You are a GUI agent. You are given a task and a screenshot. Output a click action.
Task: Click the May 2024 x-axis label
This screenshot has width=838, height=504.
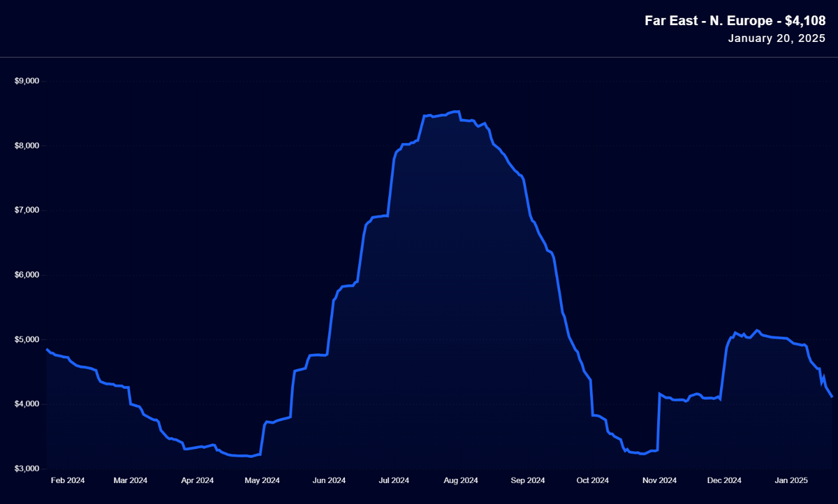[262, 480]
